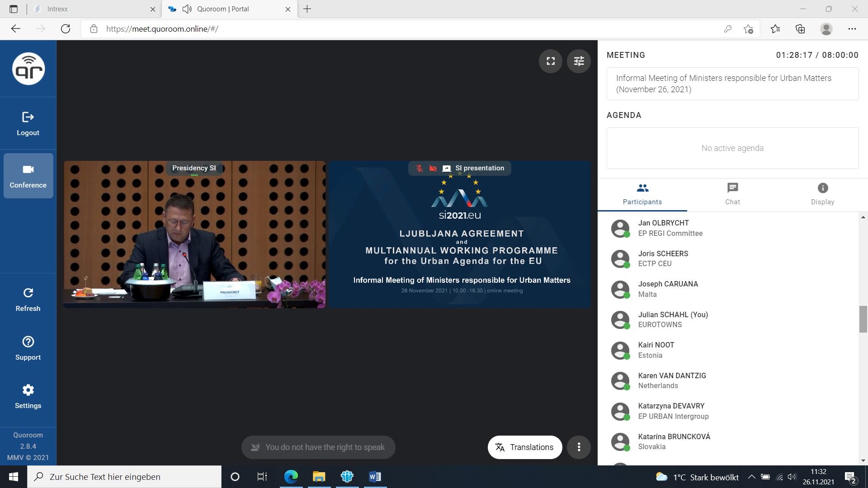Viewport: 868px width, 488px height.
Task: Click the disabled speak request button
Action: 318,447
